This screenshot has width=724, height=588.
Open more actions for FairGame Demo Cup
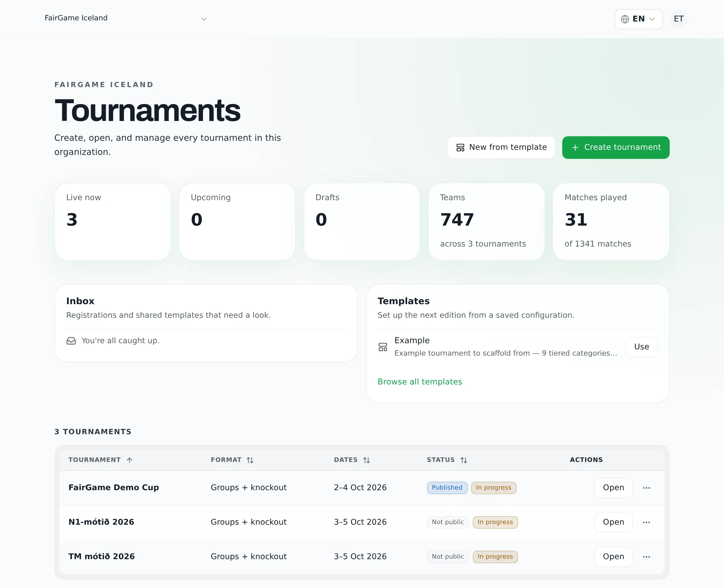(x=646, y=488)
